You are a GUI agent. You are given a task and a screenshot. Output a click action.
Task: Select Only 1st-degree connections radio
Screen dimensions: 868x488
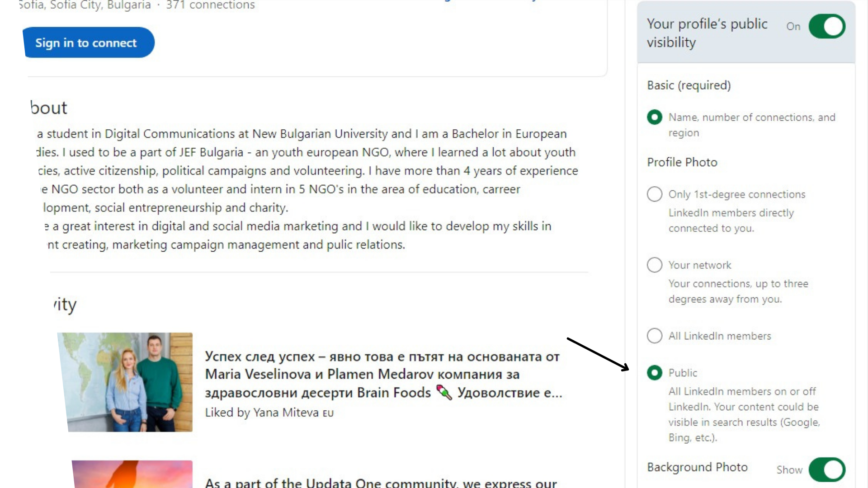(654, 194)
